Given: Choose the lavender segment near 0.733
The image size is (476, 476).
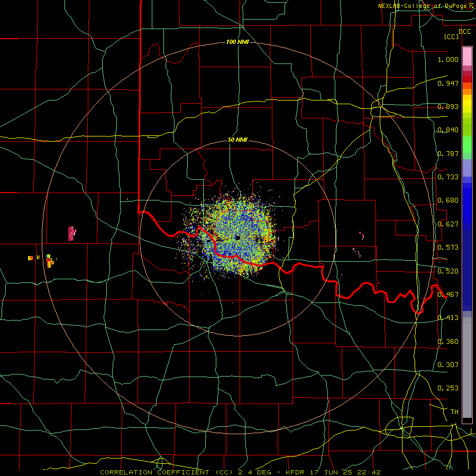Looking at the screenshot, I should tap(467, 168).
